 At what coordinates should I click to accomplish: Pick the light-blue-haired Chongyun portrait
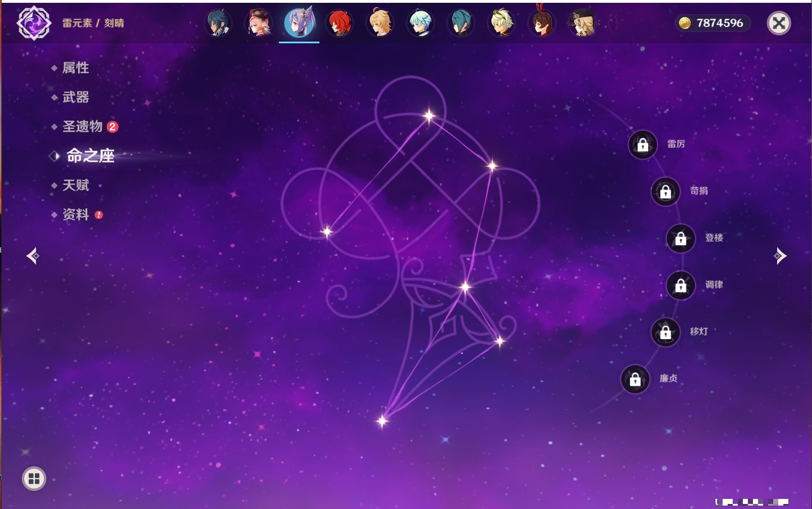click(421, 23)
